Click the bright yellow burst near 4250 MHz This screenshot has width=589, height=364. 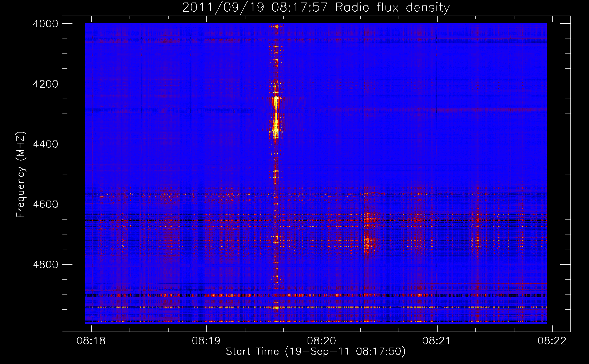coord(276,102)
